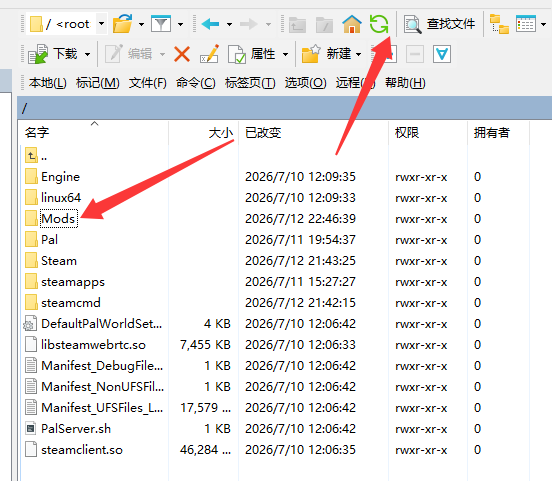This screenshot has height=481, width=552.
Task: Open 属性 properties button
Action: [252, 54]
